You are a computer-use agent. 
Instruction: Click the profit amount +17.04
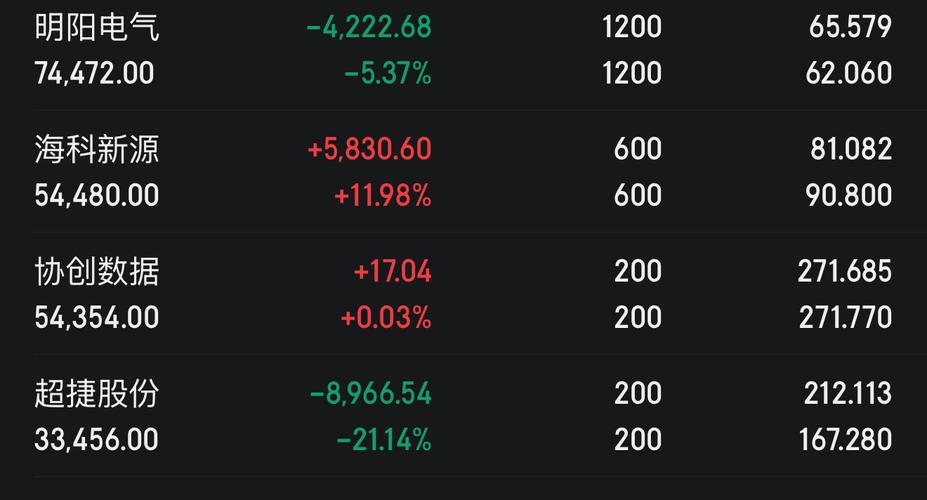click(393, 272)
